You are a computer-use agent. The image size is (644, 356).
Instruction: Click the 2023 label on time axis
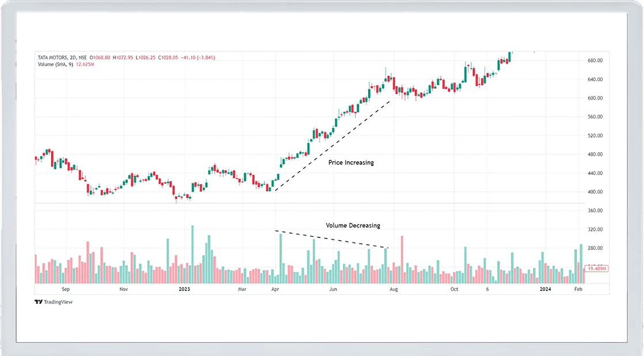184,290
